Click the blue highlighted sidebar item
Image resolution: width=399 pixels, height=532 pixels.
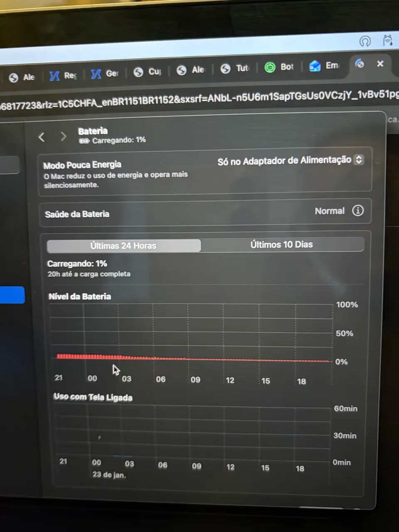[12, 295]
